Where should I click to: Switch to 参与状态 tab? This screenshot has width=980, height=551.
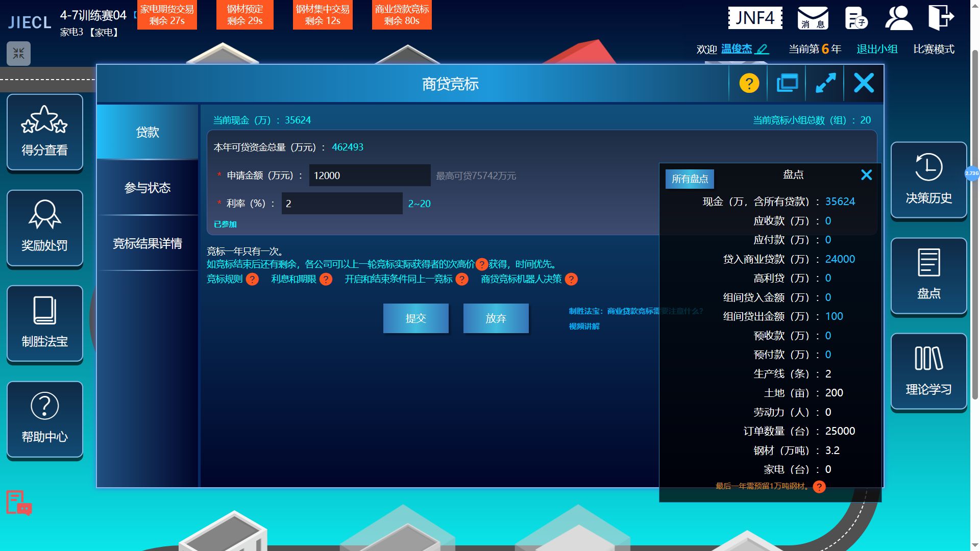coord(148,188)
